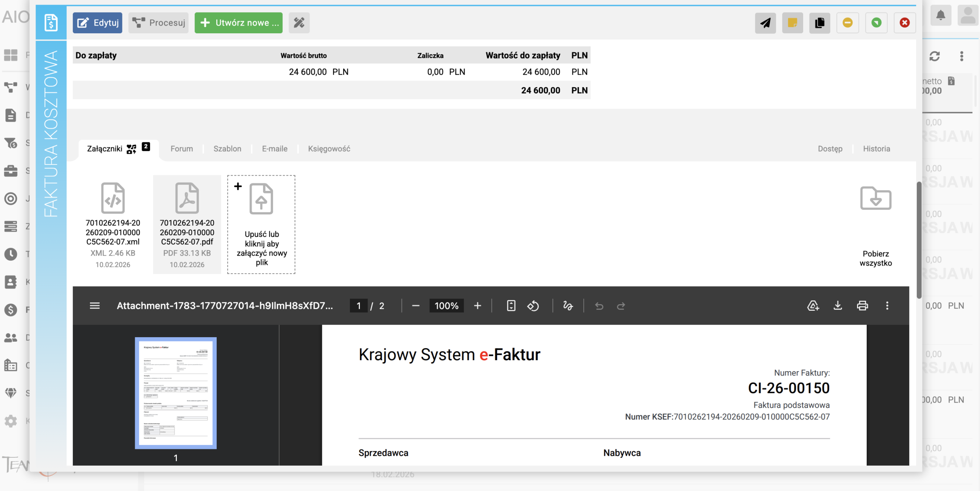Toggle PDF sidebar with hamburger menu
Image resolution: width=980 pixels, height=491 pixels.
[95, 306]
